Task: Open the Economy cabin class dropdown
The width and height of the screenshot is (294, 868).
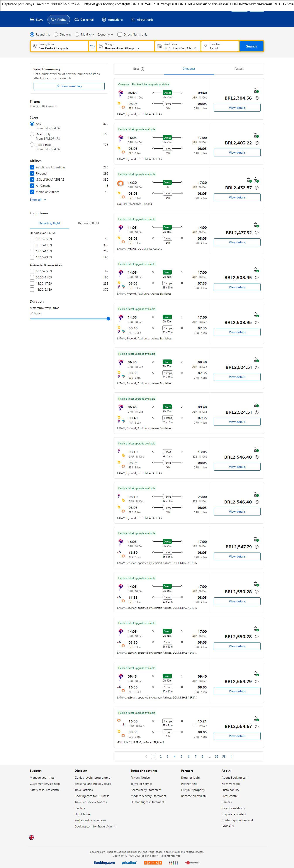Action: (x=105, y=34)
